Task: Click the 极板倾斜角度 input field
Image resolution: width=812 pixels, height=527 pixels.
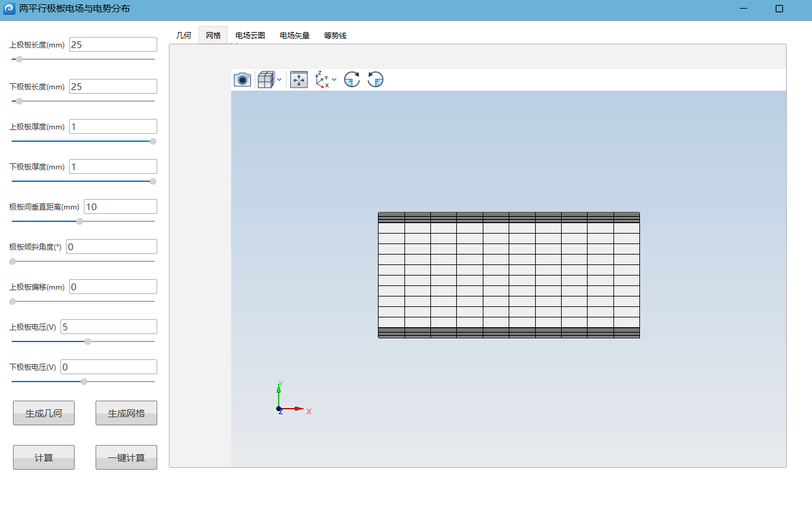Action: click(x=112, y=247)
